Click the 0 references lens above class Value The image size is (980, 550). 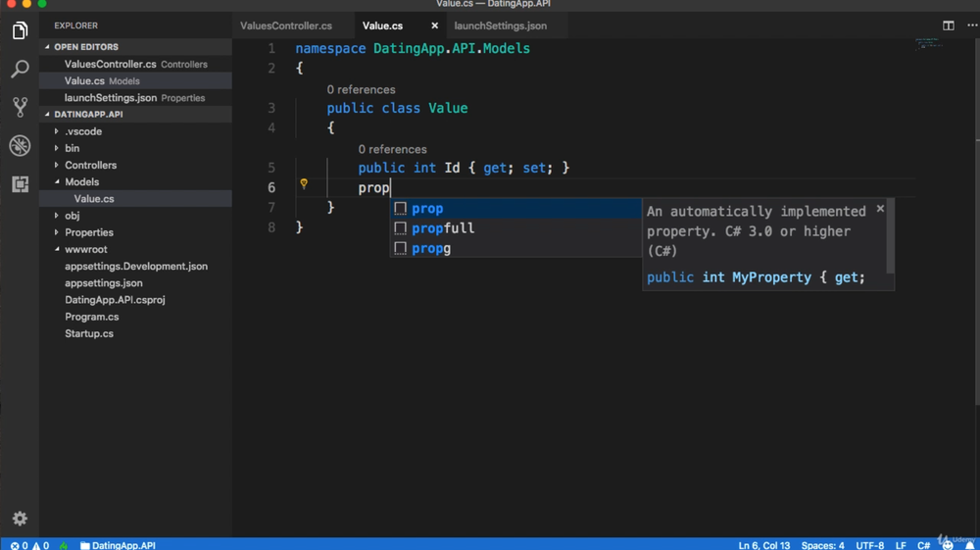[x=361, y=89]
